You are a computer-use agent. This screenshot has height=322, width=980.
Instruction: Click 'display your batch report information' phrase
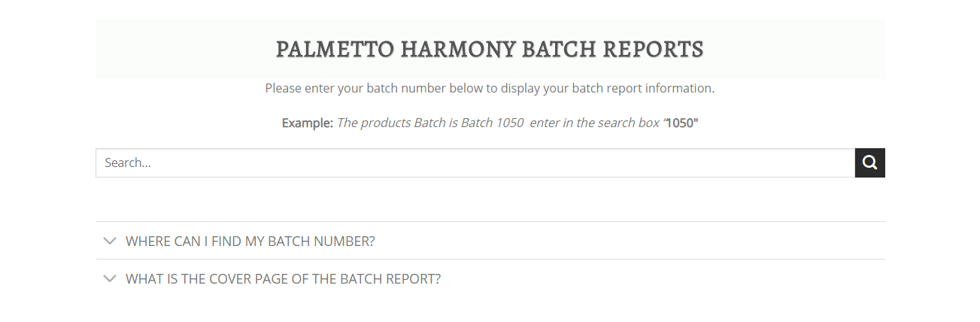[x=608, y=88]
